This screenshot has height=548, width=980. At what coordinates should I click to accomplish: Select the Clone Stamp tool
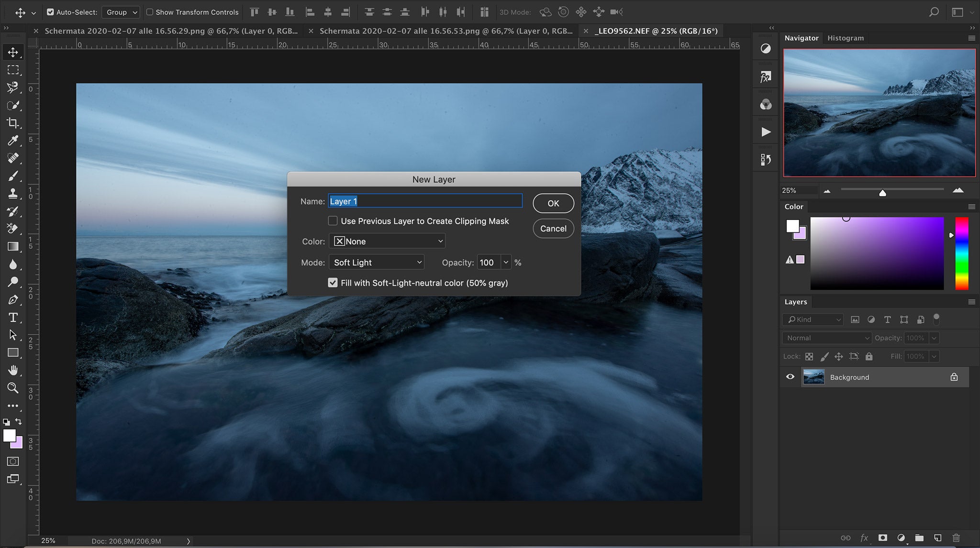[x=13, y=193]
